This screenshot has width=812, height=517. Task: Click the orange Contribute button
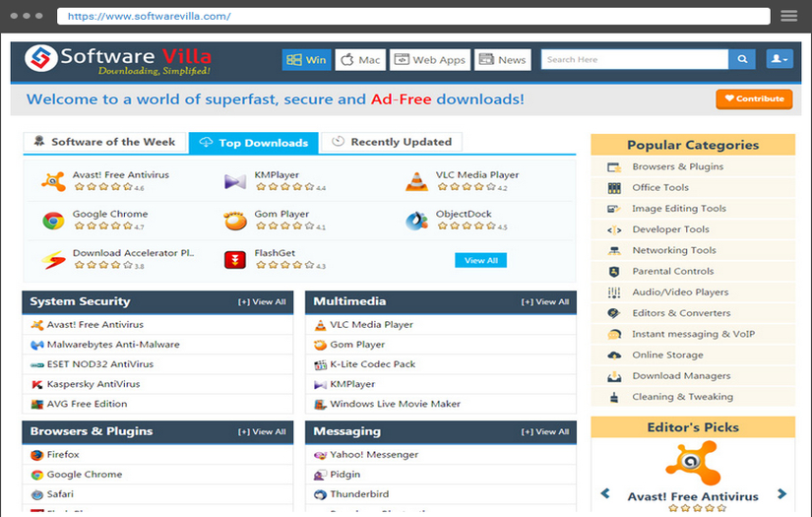754,98
